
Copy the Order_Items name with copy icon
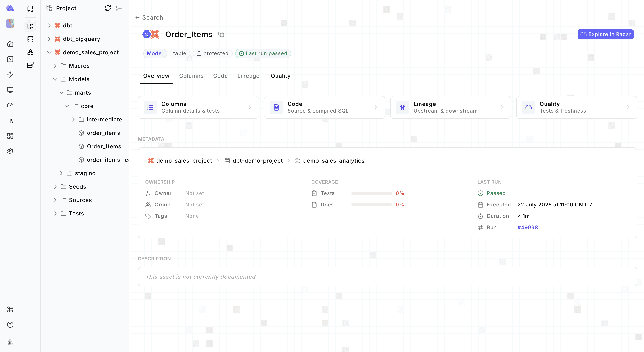point(221,34)
